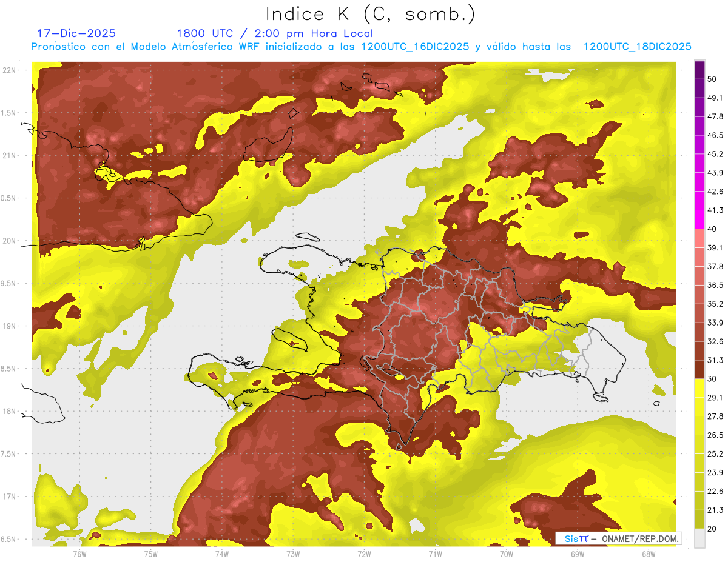728x562 pixels.
Task: Click the legend value '42.6'
Action: pyautogui.click(x=715, y=192)
